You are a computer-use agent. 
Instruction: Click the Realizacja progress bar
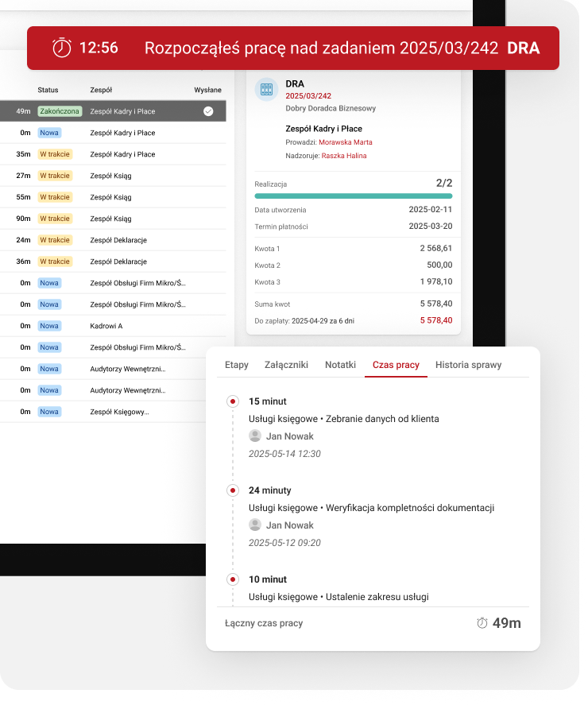pos(353,196)
